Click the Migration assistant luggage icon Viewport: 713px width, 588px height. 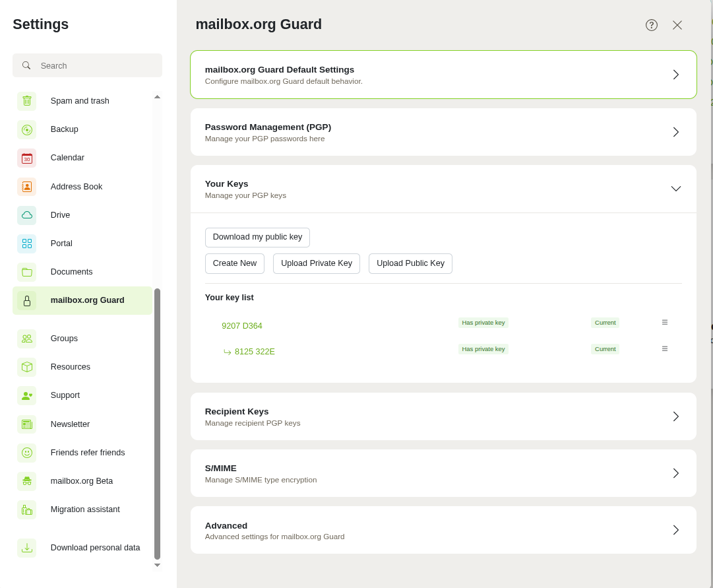click(27, 509)
